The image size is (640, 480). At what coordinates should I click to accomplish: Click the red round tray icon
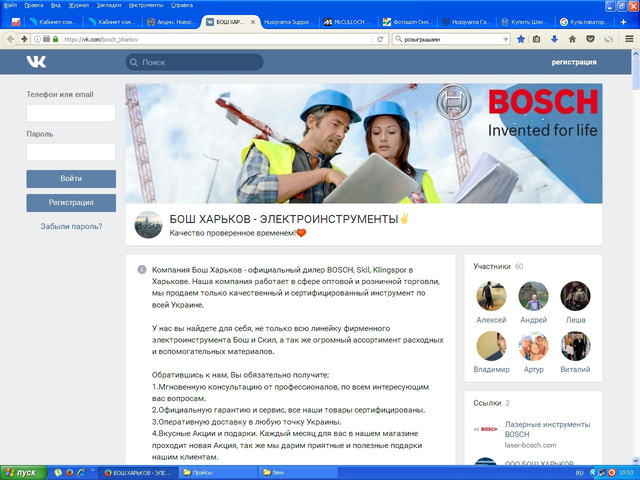[611, 473]
